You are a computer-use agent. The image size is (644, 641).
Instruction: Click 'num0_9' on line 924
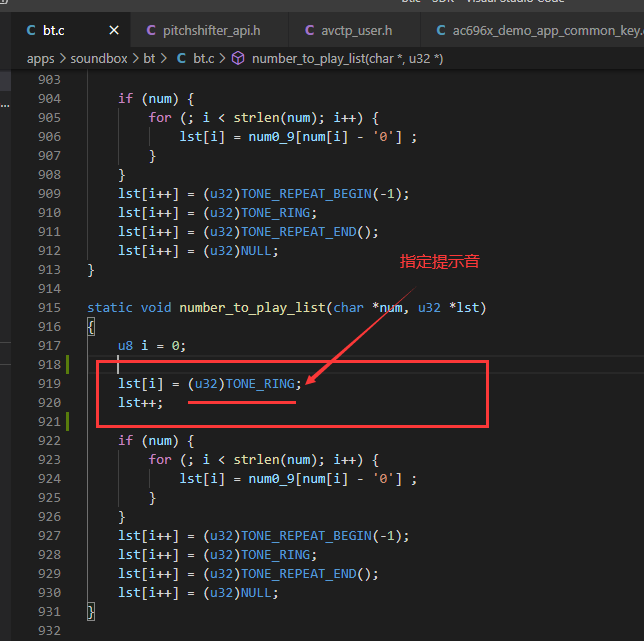click(x=271, y=479)
